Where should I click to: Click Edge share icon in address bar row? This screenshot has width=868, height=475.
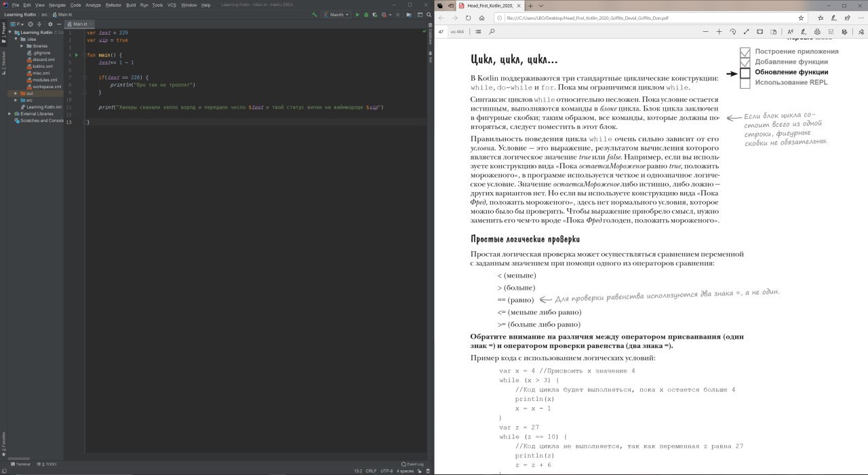click(x=847, y=18)
